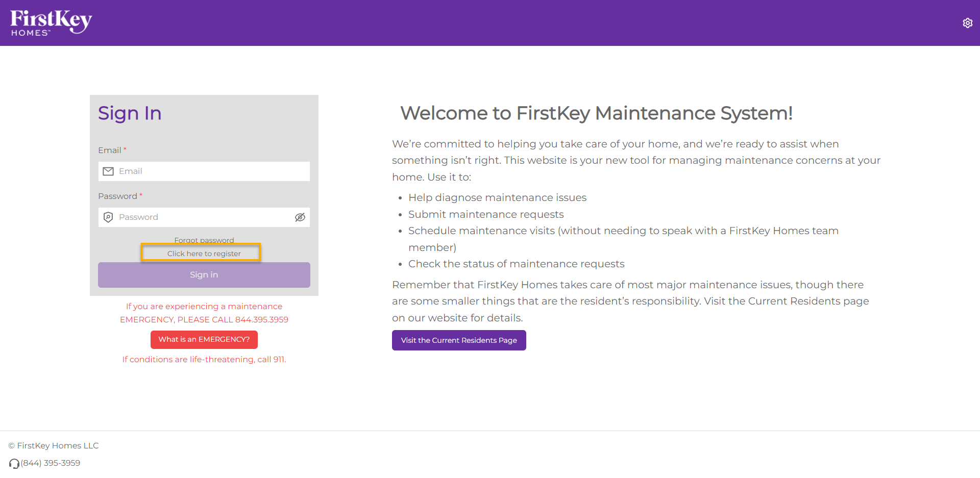The image size is (980, 478).
Task: Open the Forgot password link
Action: coord(204,240)
